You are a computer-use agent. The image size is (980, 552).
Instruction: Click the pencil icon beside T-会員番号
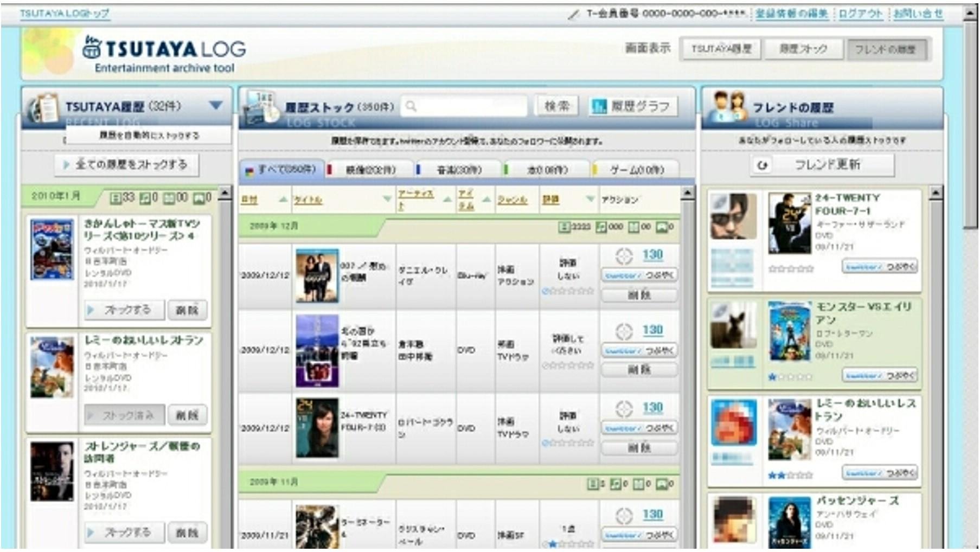coord(574,15)
